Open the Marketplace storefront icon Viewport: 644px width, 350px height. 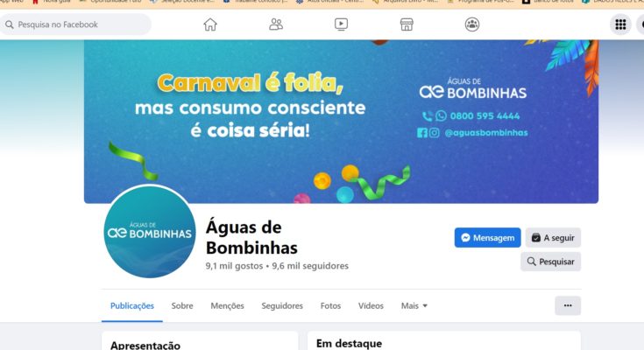407,24
